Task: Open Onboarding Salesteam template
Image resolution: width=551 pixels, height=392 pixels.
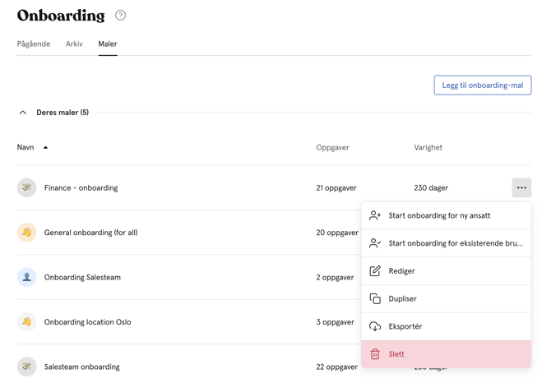Action: (x=82, y=277)
